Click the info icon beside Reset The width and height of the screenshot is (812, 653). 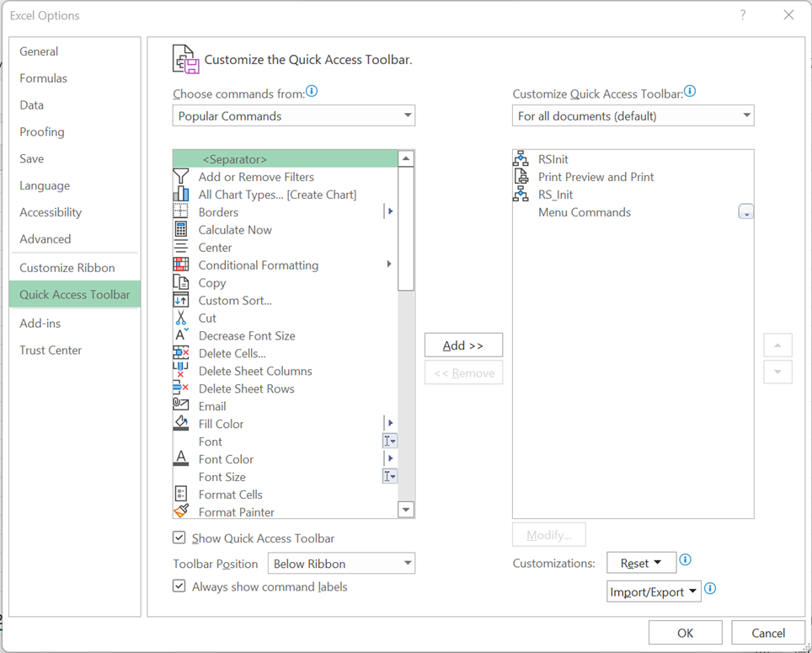click(685, 559)
